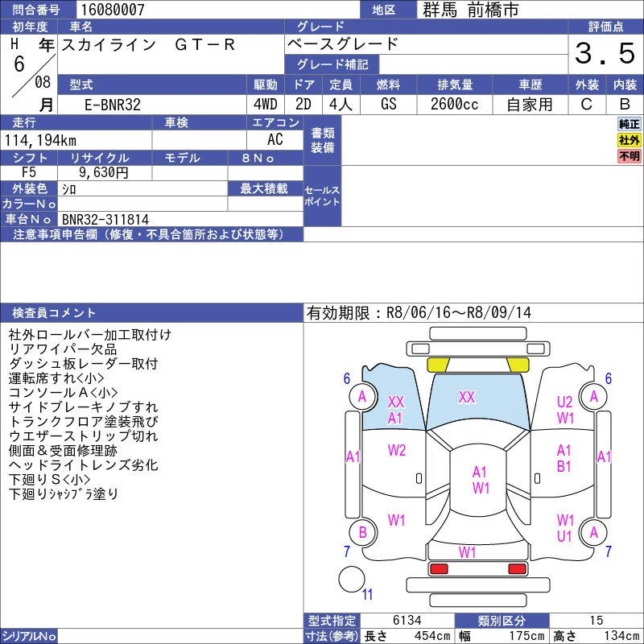Click the interior grade value beside exterior C
Screen dimensions: 644x644
tap(625, 105)
